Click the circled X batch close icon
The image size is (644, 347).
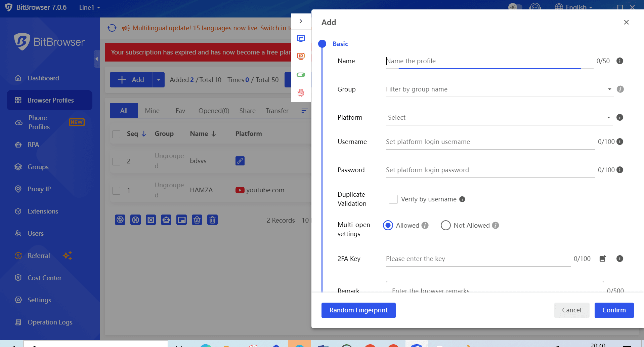(135, 220)
